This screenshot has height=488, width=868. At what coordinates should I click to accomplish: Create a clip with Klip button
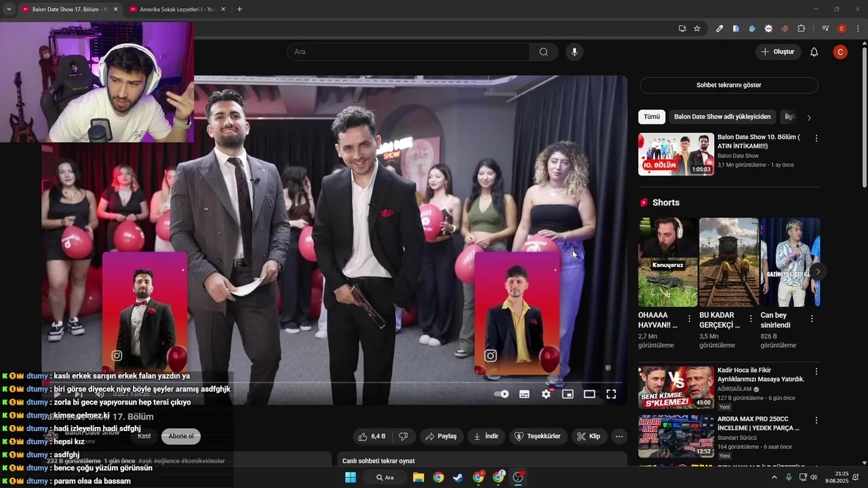pos(589,436)
